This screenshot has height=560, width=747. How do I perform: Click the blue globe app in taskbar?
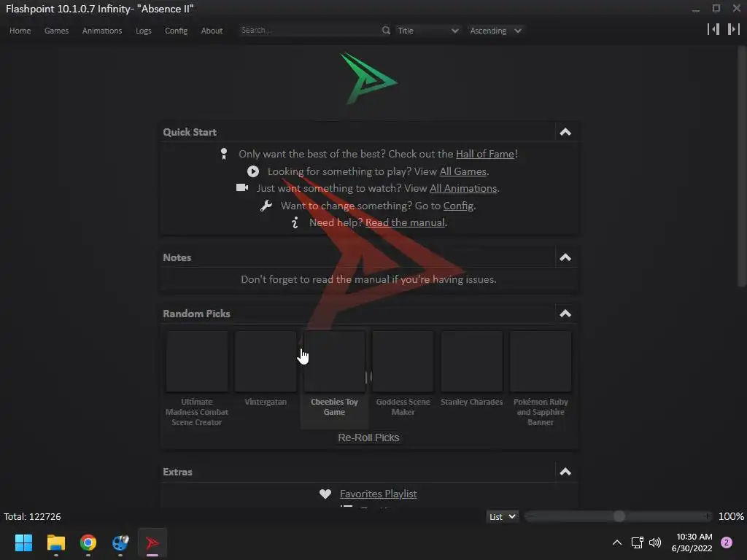tap(120, 542)
